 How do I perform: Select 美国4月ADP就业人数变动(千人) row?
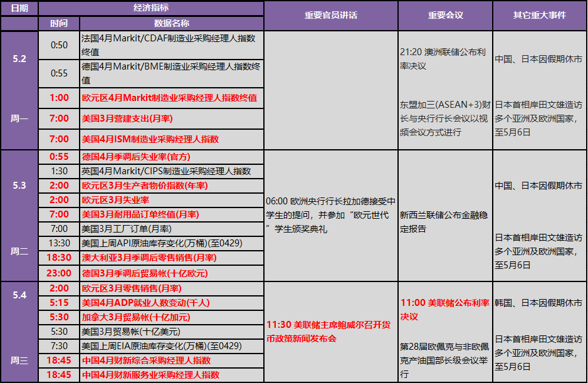[x=145, y=303]
